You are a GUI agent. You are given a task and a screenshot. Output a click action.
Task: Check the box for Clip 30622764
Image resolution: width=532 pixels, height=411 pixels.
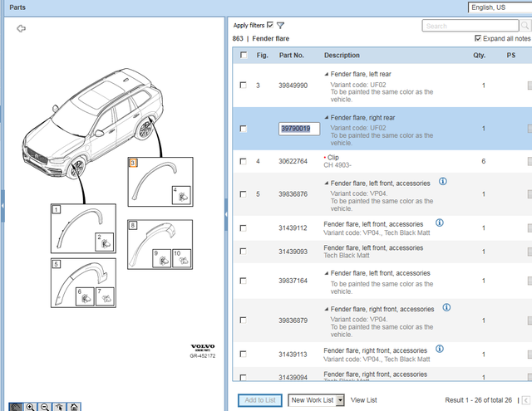click(243, 161)
